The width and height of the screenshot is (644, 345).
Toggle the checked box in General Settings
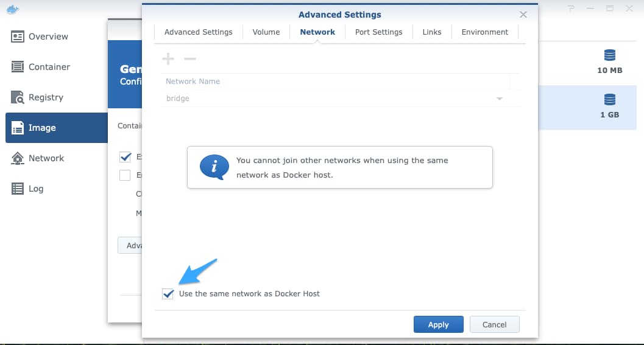pos(126,157)
